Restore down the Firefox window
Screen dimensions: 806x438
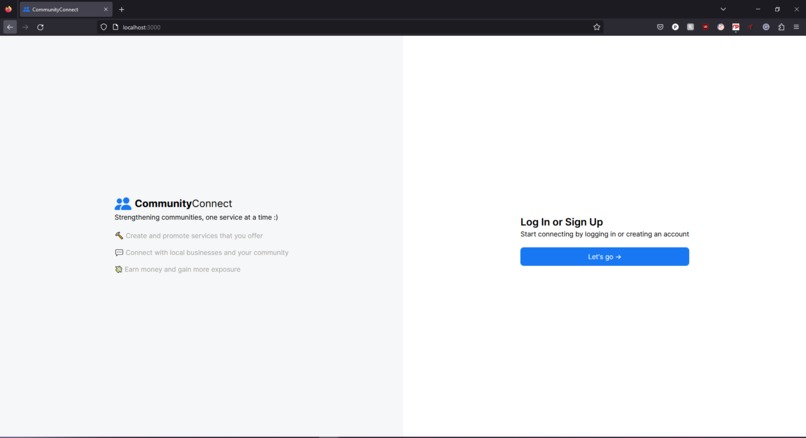[777, 9]
